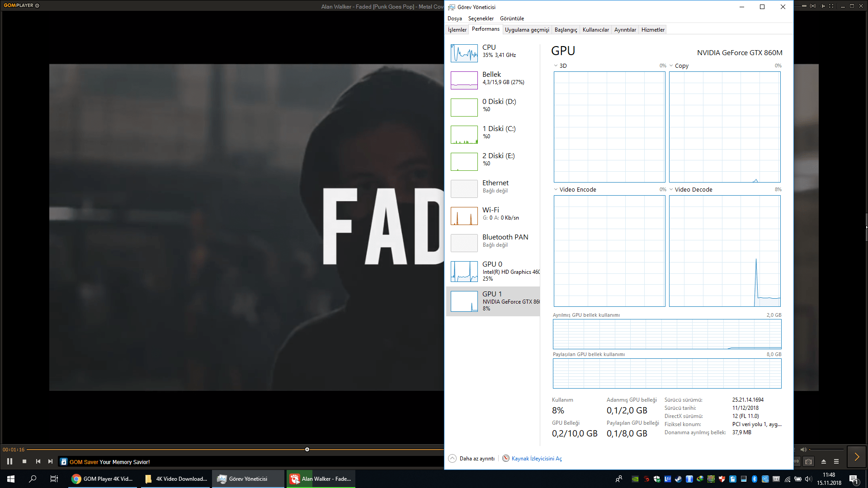Open the Görüntüle menu
Screen dimensions: 868x488
coord(512,19)
